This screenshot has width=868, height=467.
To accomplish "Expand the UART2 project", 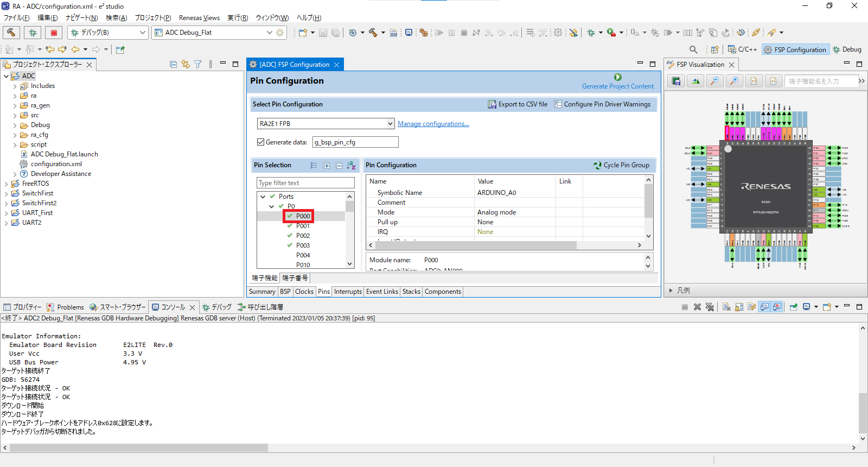I will [7, 223].
